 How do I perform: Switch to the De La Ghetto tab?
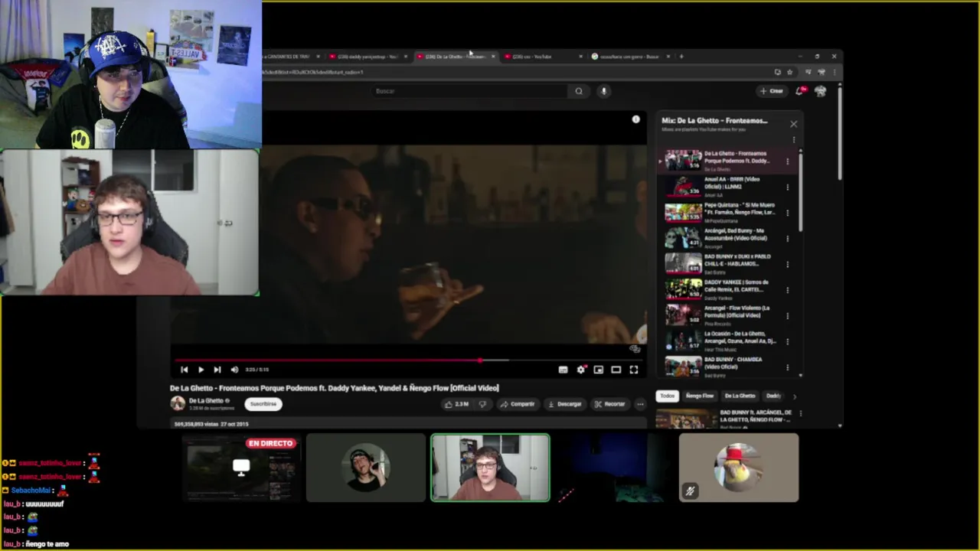click(455, 57)
